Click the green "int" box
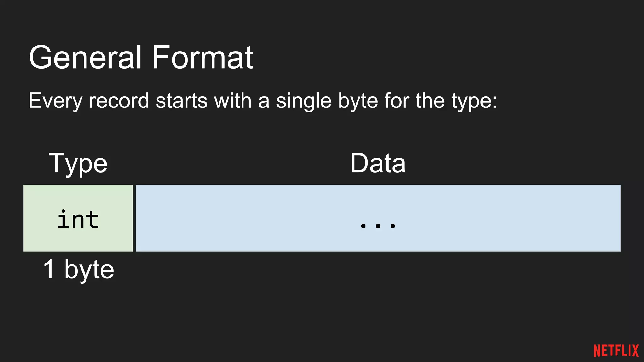Image resolution: width=644 pixels, height=362 pixels. [78, 218]
